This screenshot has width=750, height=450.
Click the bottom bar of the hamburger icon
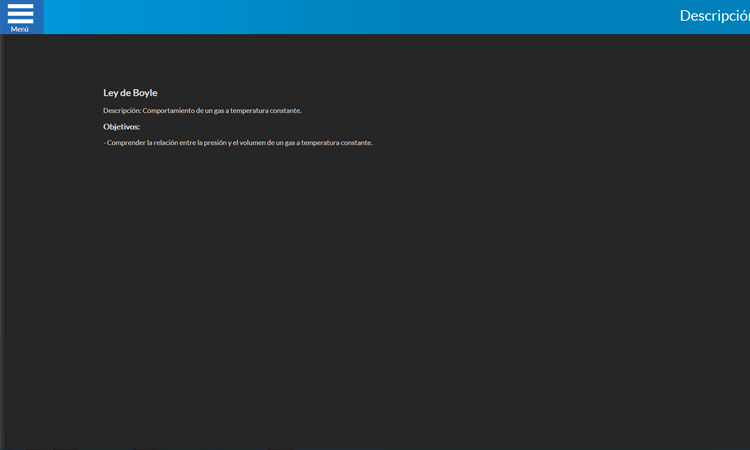pos(20,20)
